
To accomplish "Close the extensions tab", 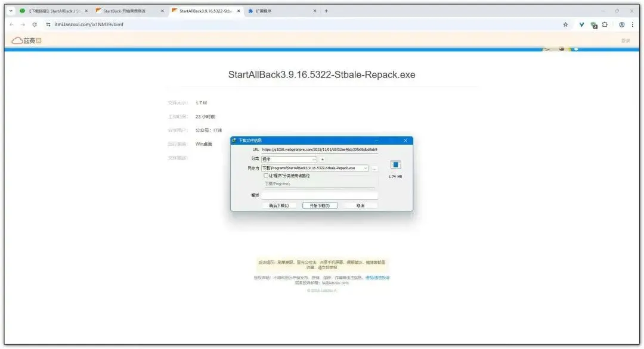I will click(315, 11).
